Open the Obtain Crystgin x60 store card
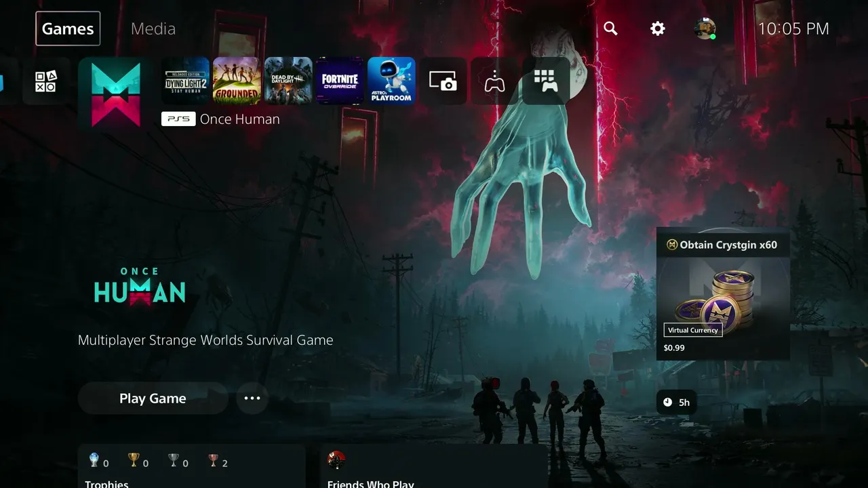 [x=723, y=293]
